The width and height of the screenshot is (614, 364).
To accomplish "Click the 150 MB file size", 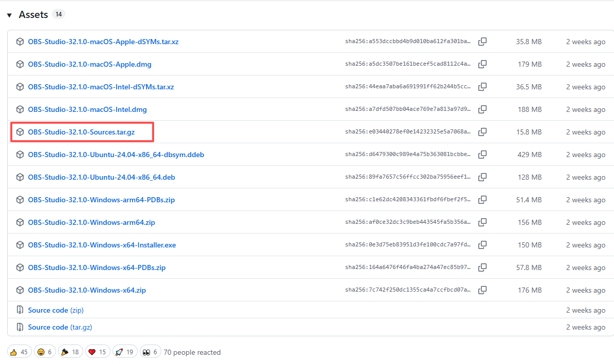I will click(x=529, y=245).
